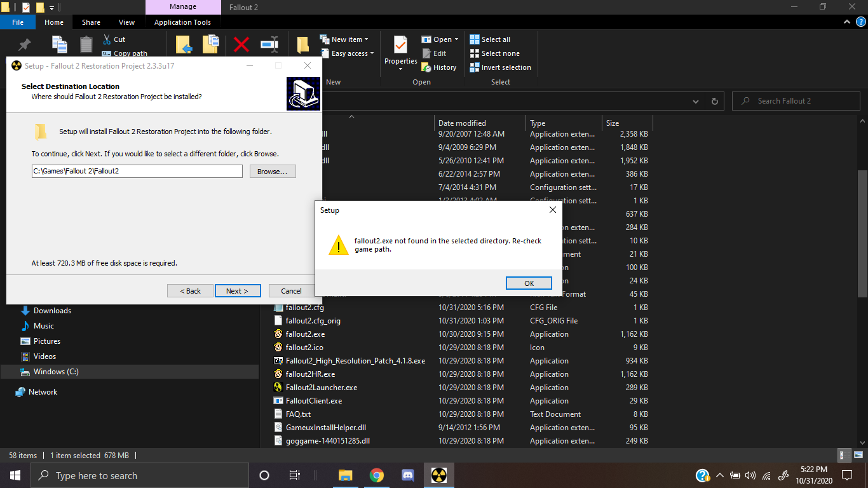Select the fallout2HR.exe file
This screenshot has height=488, width=868.
(310, 374)
